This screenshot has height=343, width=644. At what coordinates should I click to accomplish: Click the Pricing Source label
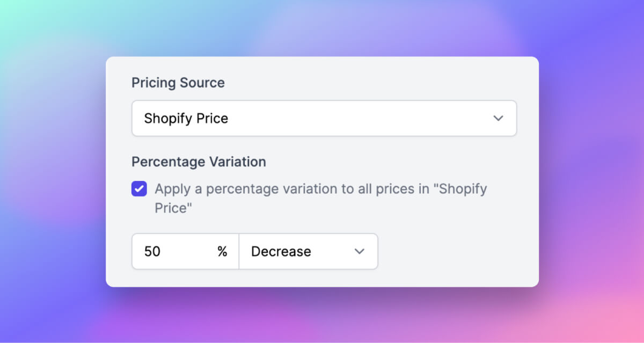pyautogui.click(x=178, y=83)
